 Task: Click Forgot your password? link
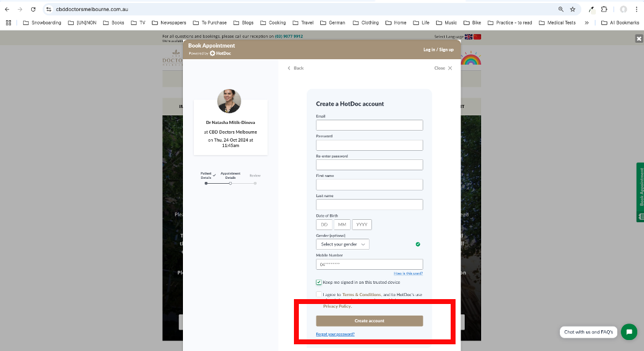(x=335, y=334)
